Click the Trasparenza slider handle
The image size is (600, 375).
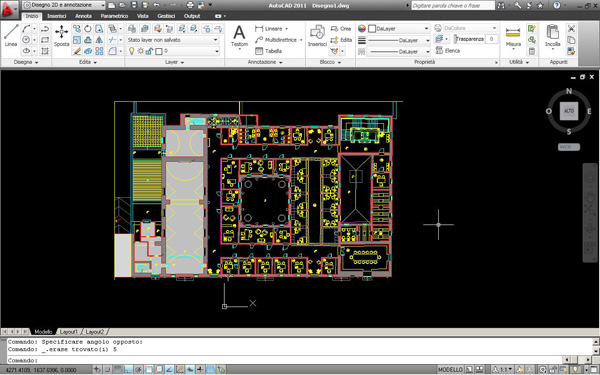[x=455, y=39]
